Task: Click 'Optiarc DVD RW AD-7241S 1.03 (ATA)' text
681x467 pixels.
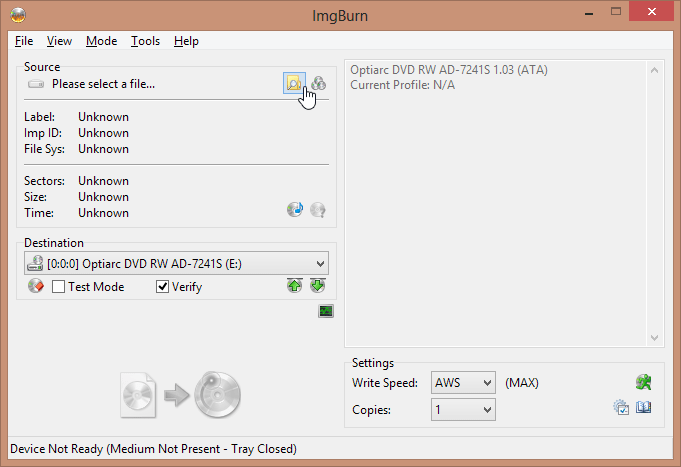Action: tap(449, 70)
